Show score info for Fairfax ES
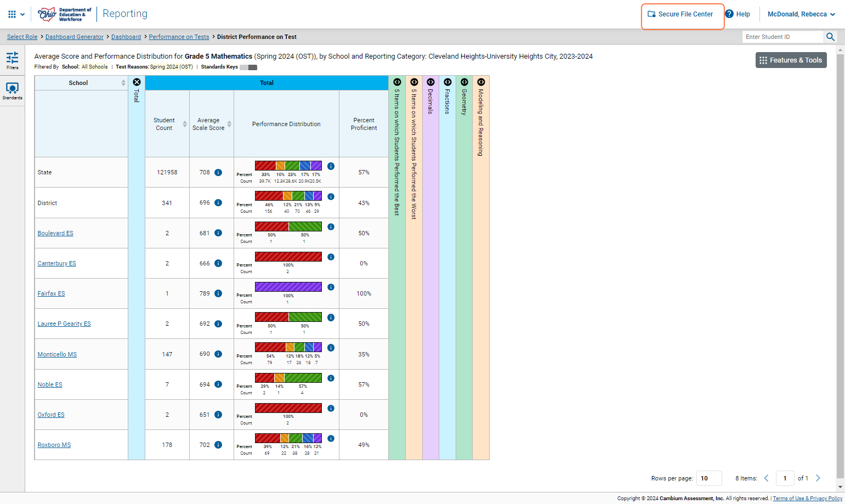The width and height of the screenshot is (845, 504). pyautogui.click(x=218, y=293)
